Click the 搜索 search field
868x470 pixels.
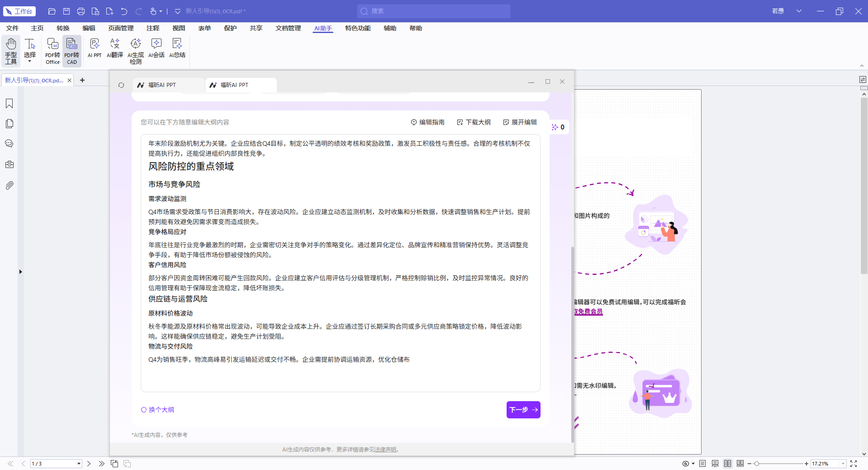point(433,11)
